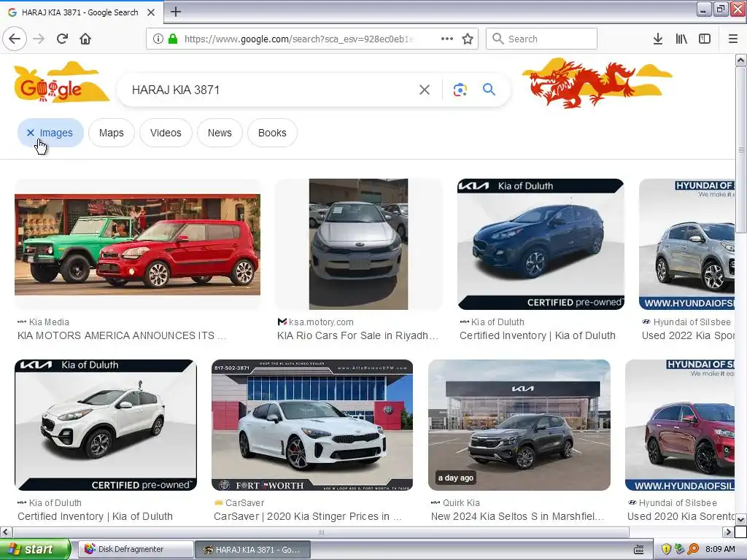Image resolution: width=747 pixels, height=560 pixels.
Task: Reload the current page
Action: coord(63,39)
